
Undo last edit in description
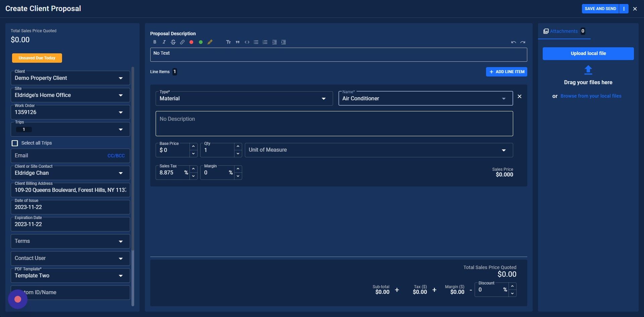tap(514, 42)
